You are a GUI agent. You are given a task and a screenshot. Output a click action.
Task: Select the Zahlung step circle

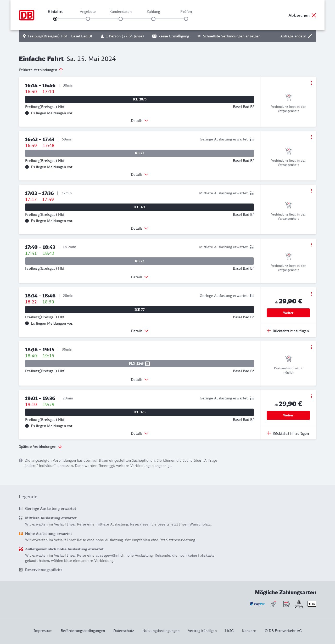click(153, 19)
